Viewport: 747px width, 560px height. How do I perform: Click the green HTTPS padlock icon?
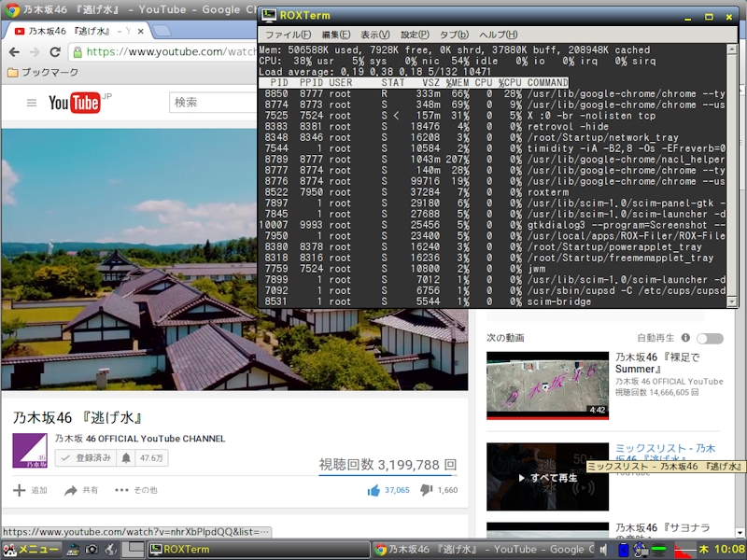coord(78,52)
